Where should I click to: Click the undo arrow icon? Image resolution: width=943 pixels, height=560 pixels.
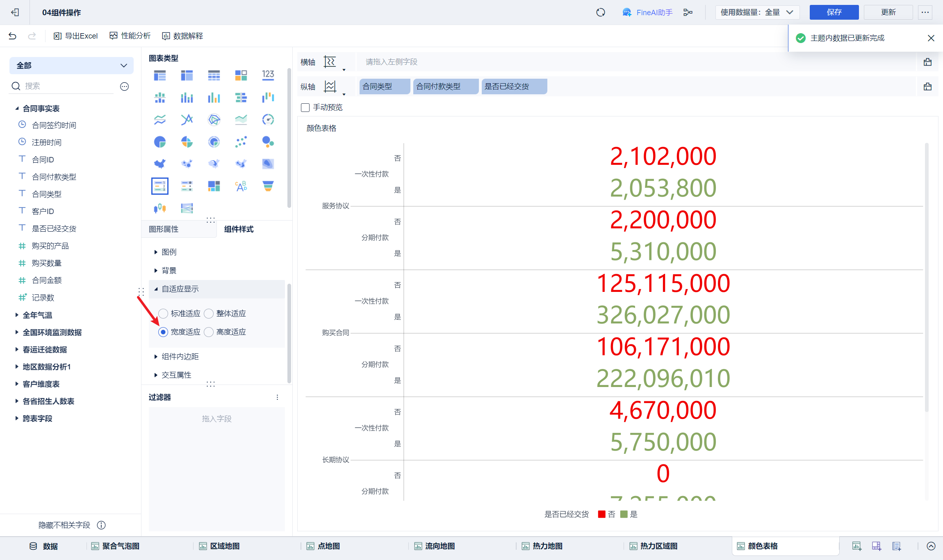(x=12, y=36)
